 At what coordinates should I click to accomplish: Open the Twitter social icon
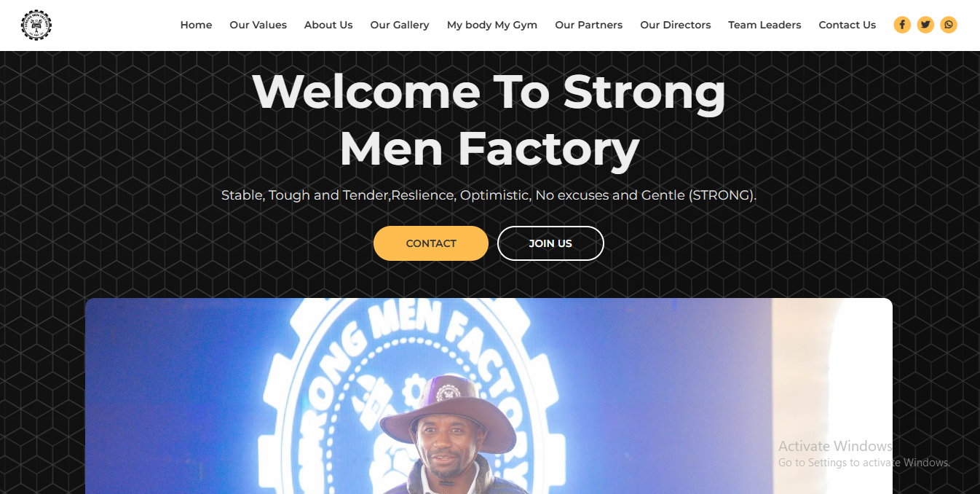click(x=925, y=25)
